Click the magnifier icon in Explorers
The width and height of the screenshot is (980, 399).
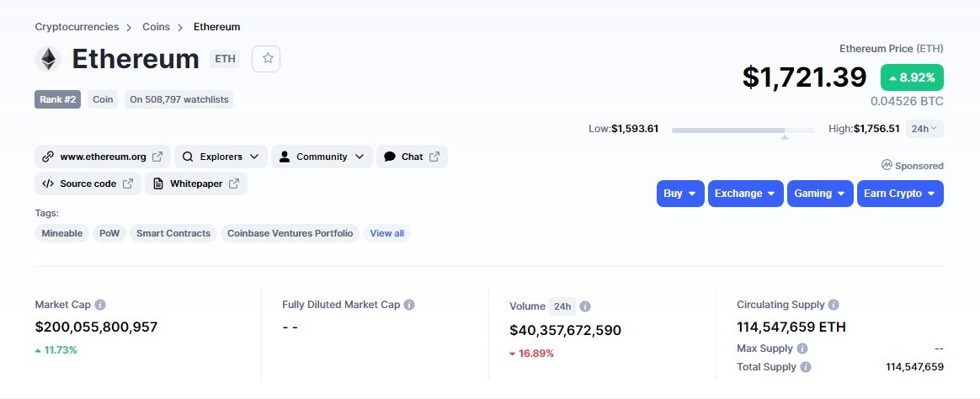pyautogui.click(x=188, y=157)
